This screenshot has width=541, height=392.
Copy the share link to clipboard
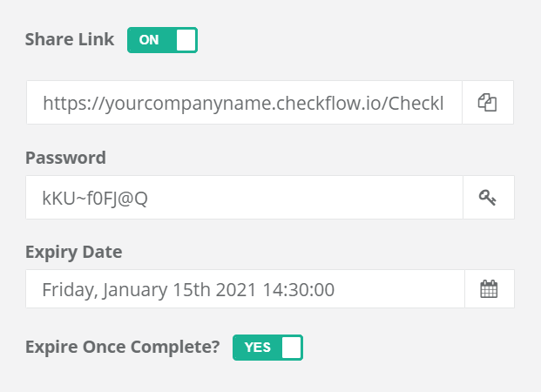(488, 103)
